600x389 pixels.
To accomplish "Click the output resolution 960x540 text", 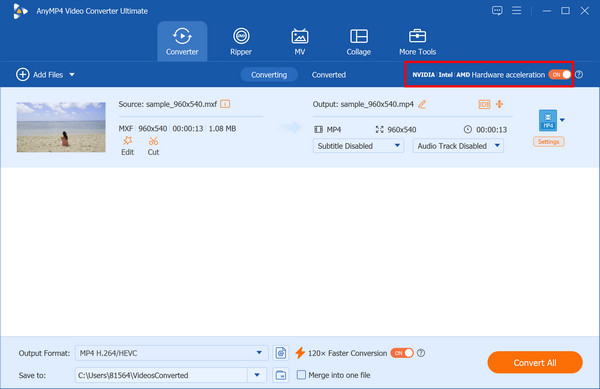I will coord(402,130).
